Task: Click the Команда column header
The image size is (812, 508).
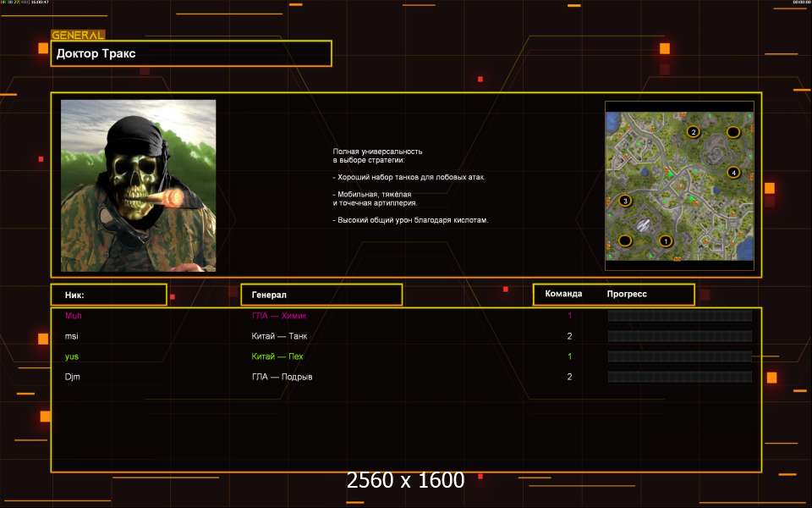Action: pyautogui.click(x=563, y=294)
